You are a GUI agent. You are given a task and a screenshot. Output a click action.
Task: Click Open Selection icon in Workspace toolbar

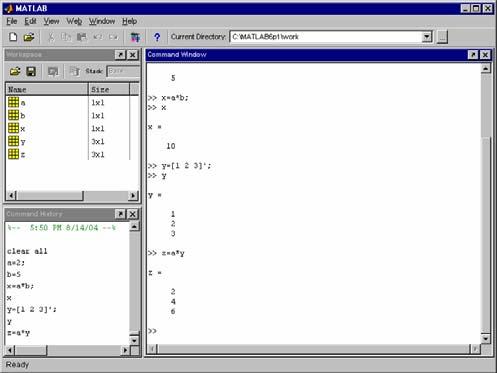coord(53,71)
